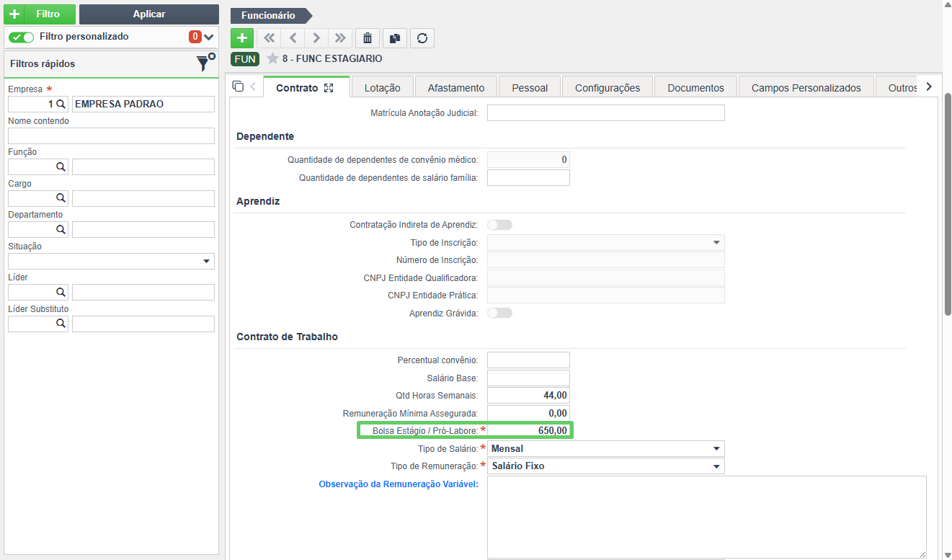952x560 pixels.
Task: Toggle Filtro personalizado switch
Action: [x=22, y=37]
